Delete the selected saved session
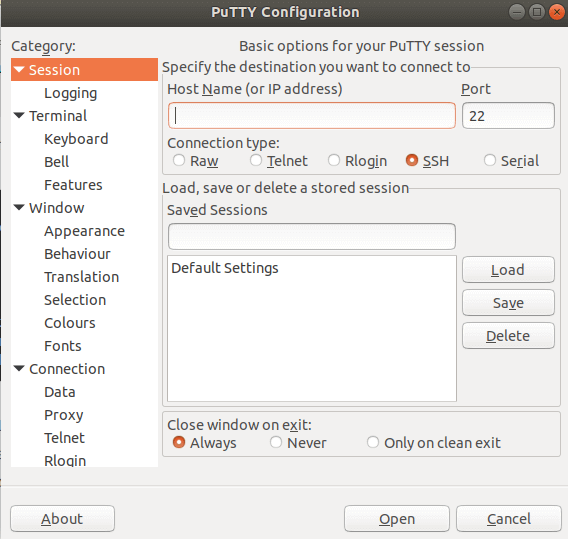This screenshot has height=539, width=568. (508, 336)
